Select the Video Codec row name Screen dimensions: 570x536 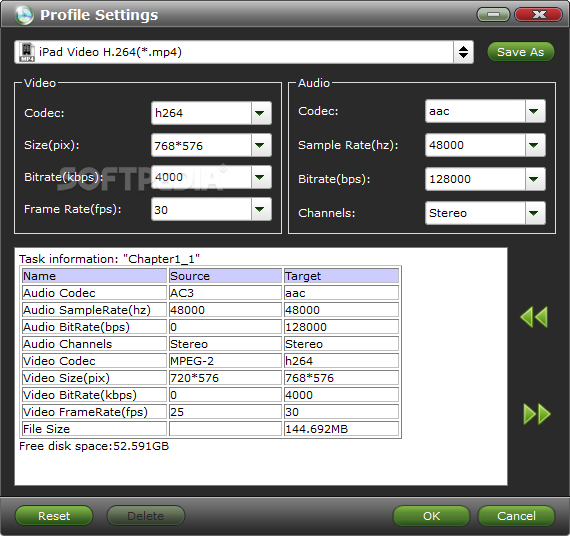[x=94, y=361]
